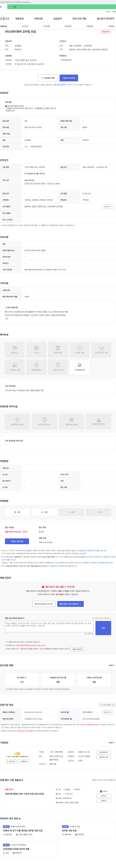The width and height of the screenshot is (116, 868).
Task: Click the 필수 badge beside 자동차운전면허
Action: pyautogui.click(x=26, y=147)
